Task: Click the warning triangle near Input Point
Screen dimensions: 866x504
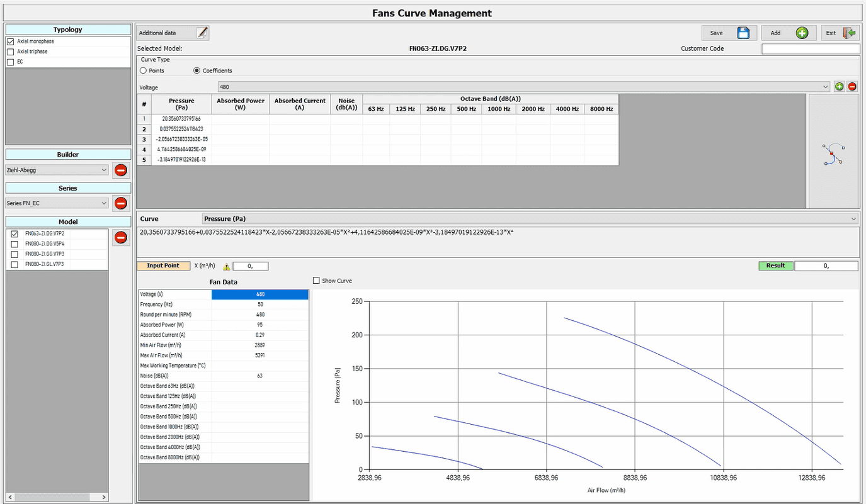Action: point(226,266)
